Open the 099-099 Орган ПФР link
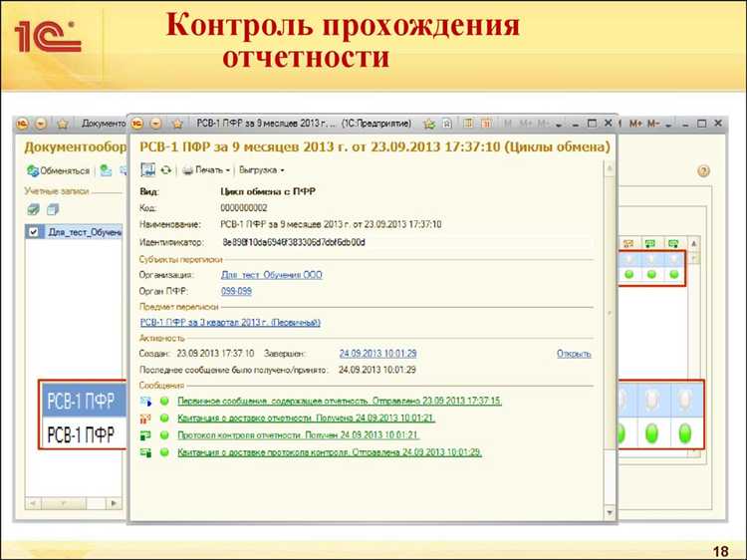 236,291
